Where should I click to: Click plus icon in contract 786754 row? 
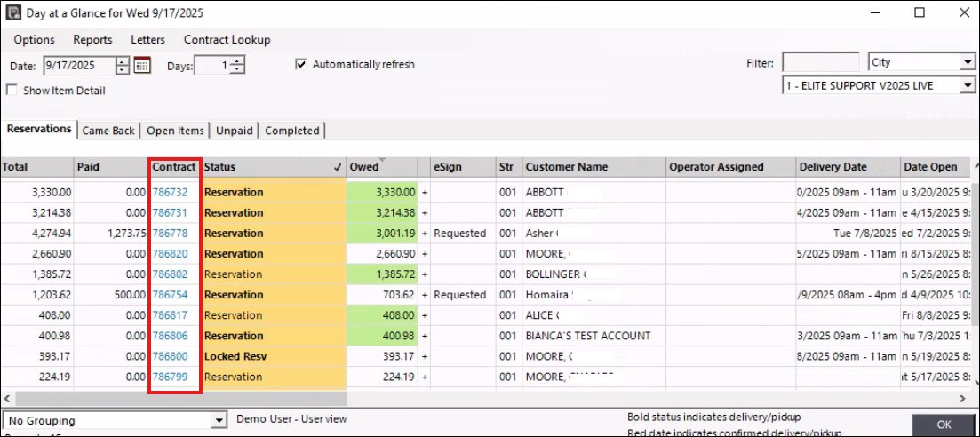(425, 295)
